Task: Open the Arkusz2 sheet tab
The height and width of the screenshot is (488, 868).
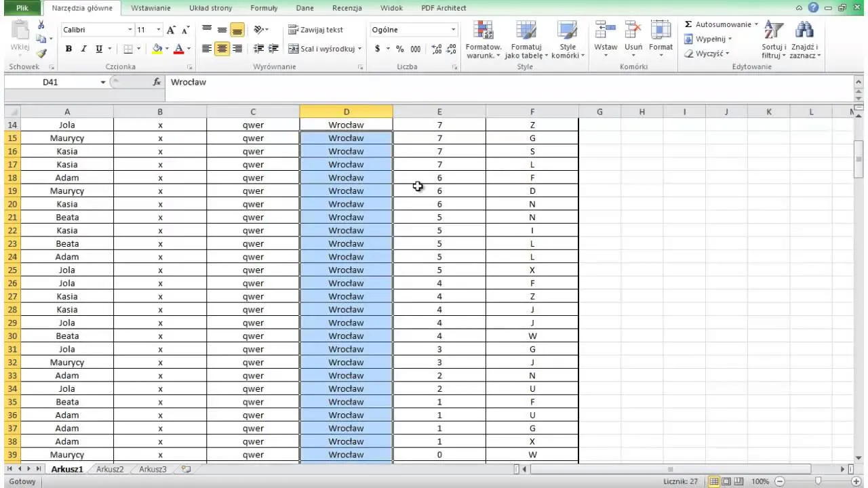Action: pyautogui.click(x=110, y=468)
